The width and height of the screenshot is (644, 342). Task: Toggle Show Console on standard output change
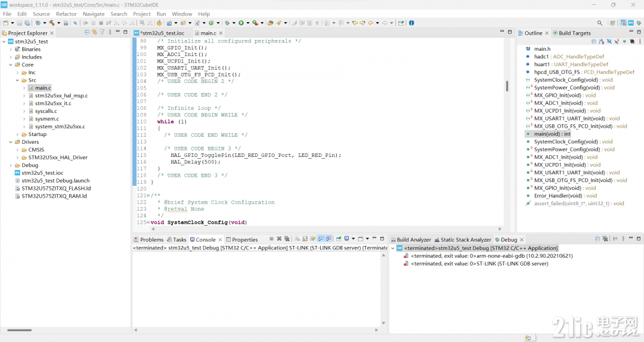[x=321, y=239]
